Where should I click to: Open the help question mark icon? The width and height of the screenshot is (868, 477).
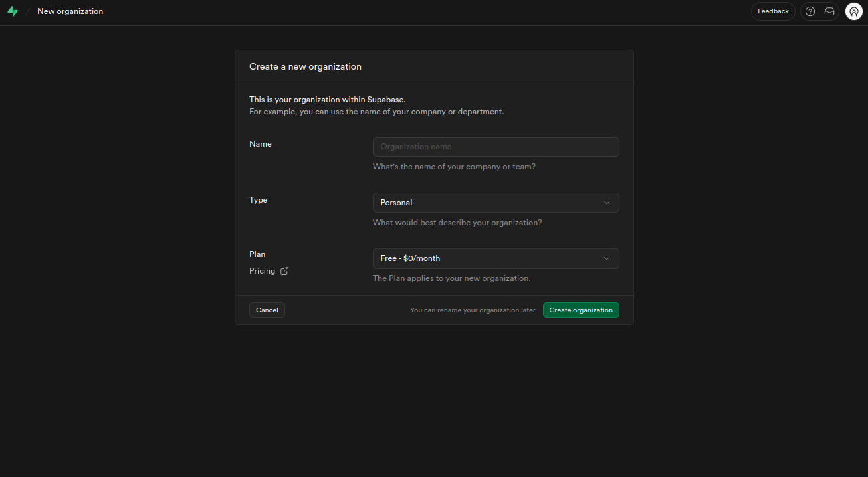pos(810,11)
